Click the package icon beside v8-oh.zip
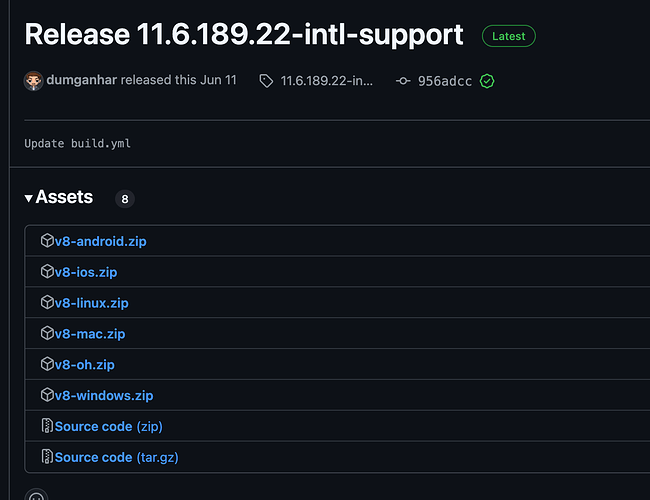 pyautogui.click(x=46, y=365)
